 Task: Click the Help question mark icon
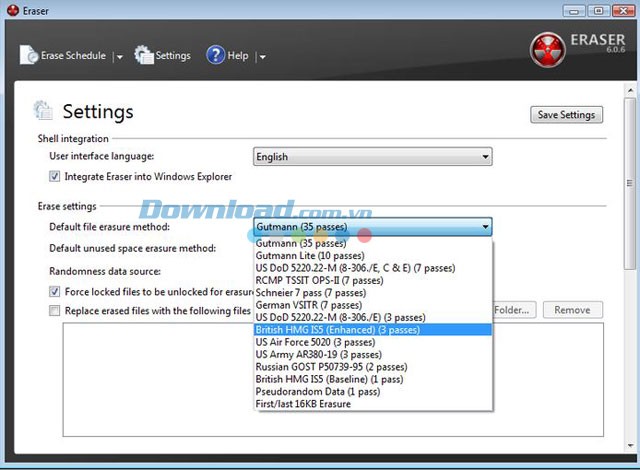coord(215,56)
